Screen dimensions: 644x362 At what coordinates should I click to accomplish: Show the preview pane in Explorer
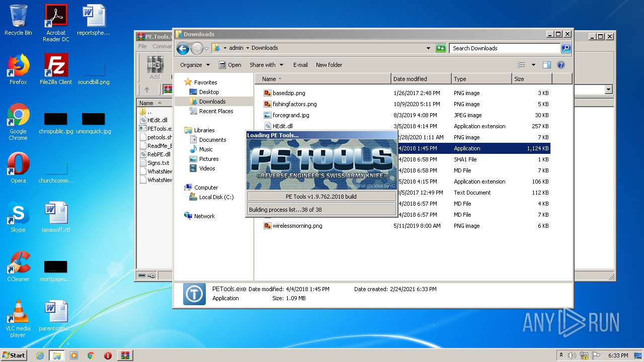click(x=547, y=65)
